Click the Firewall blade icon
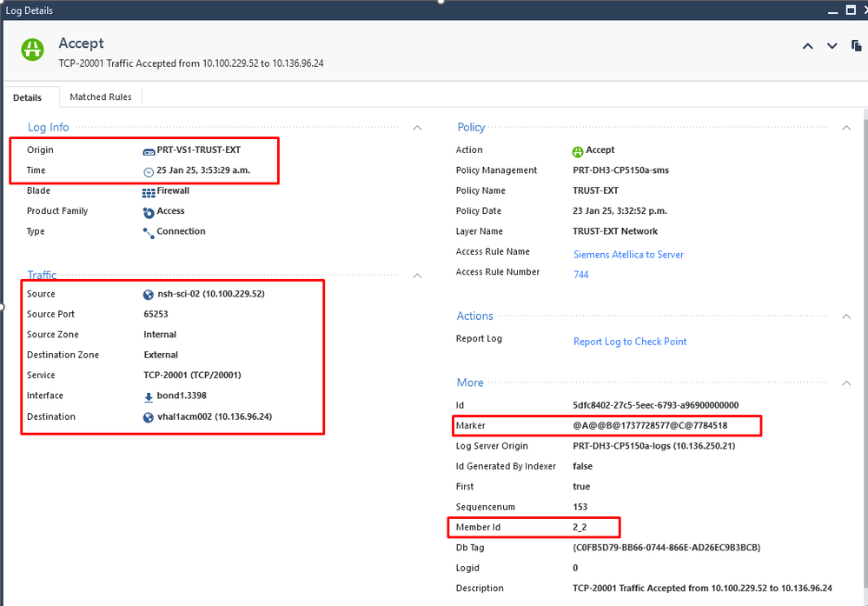Screen dimensions: 868x606 tap(149, 191)
